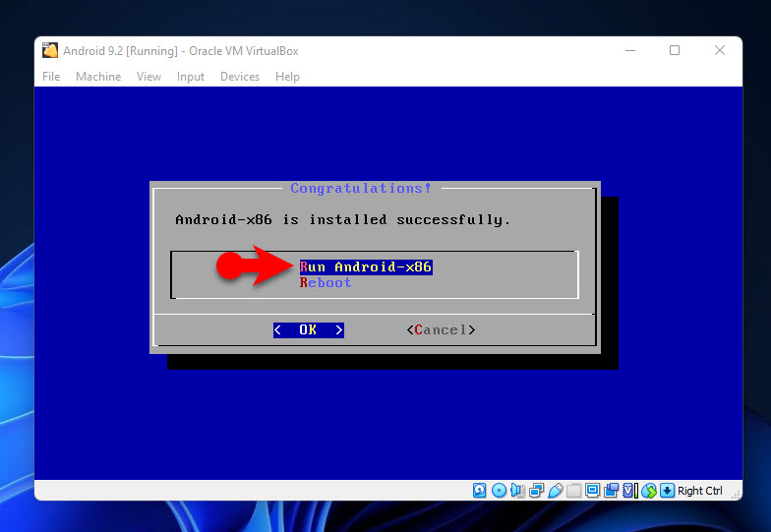This screenshot has height=532, width=771.
Task: Click the CPU virtualization status icon
Action: tap(629, 490)
